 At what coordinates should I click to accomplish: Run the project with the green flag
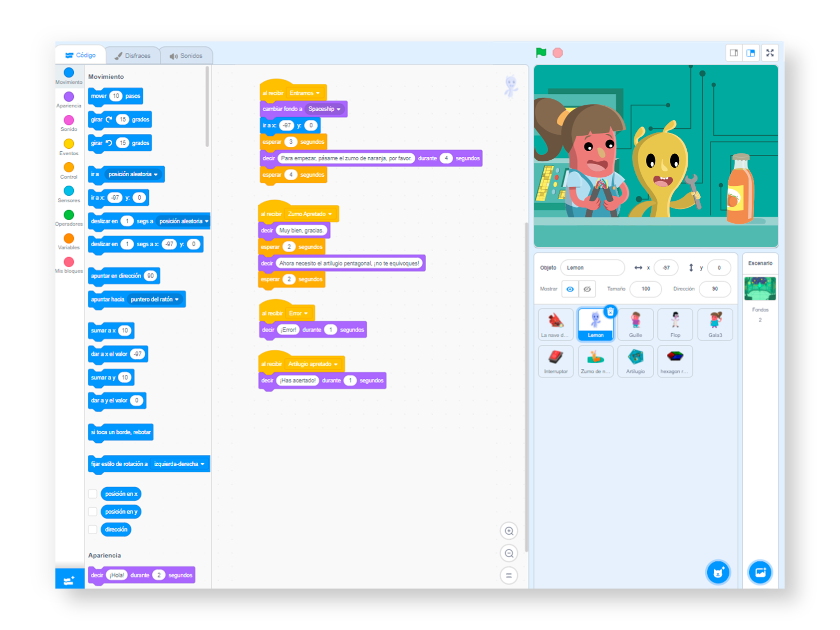(x=541, y=52)
